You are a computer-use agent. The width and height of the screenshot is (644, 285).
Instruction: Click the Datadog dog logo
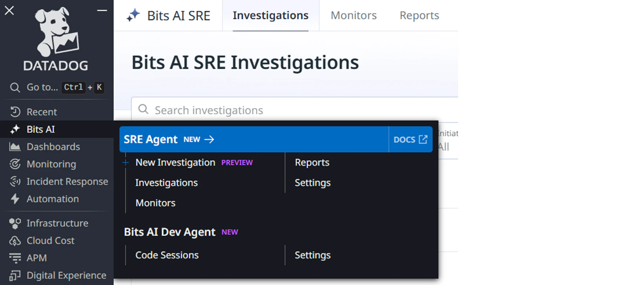(57, 31)
